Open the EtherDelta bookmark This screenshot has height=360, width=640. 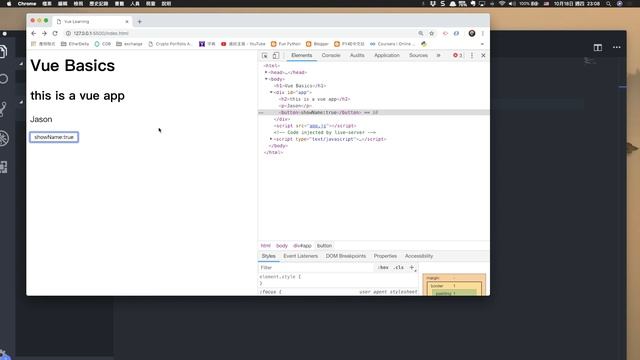75,44
